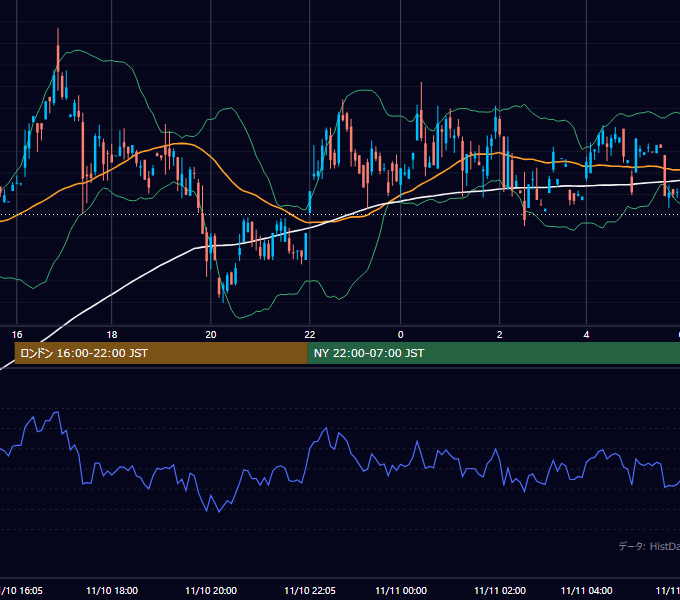Click the lowest blue candle after 20:00
The image size is (680, 600).
coord(224,291)
